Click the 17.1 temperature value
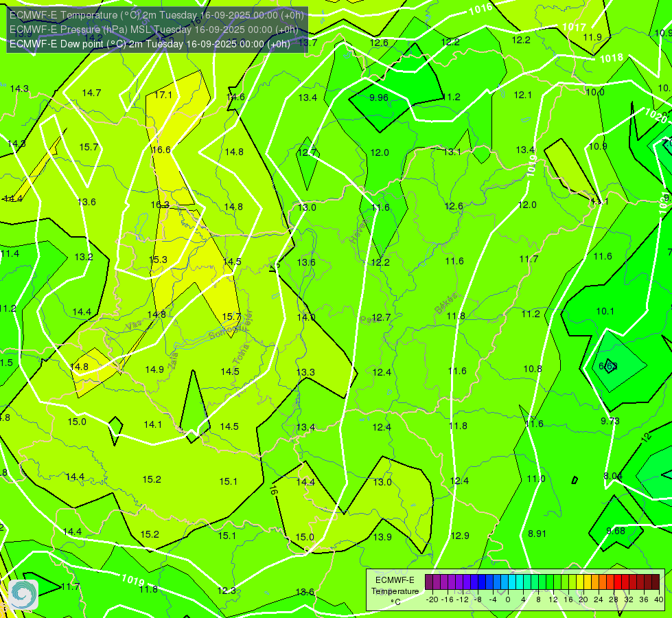The width and height of the screenshot is (672, 618). [x=163, y=95]
